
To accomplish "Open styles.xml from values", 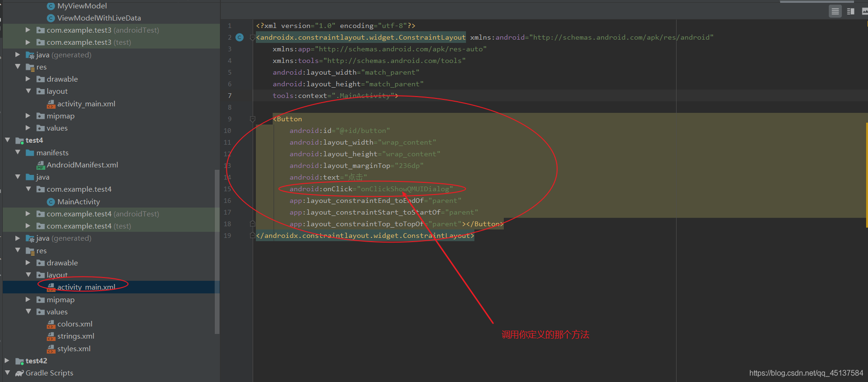I will pos(74,348).
